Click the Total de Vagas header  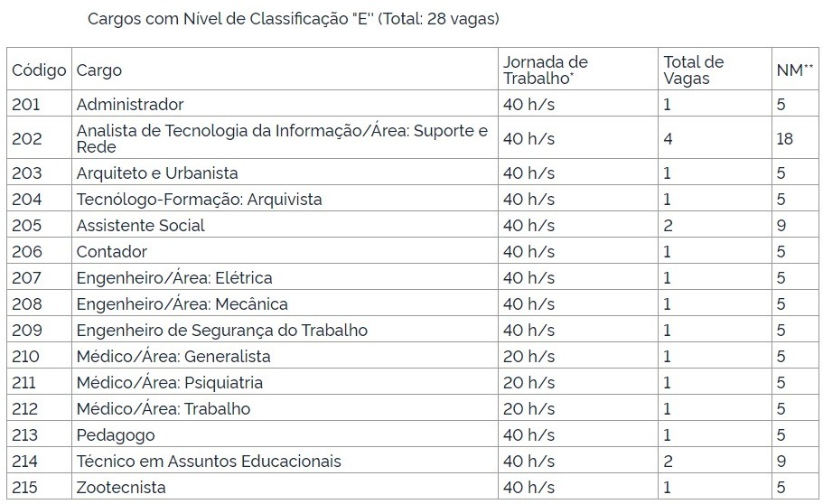click(x=694, y=70)
